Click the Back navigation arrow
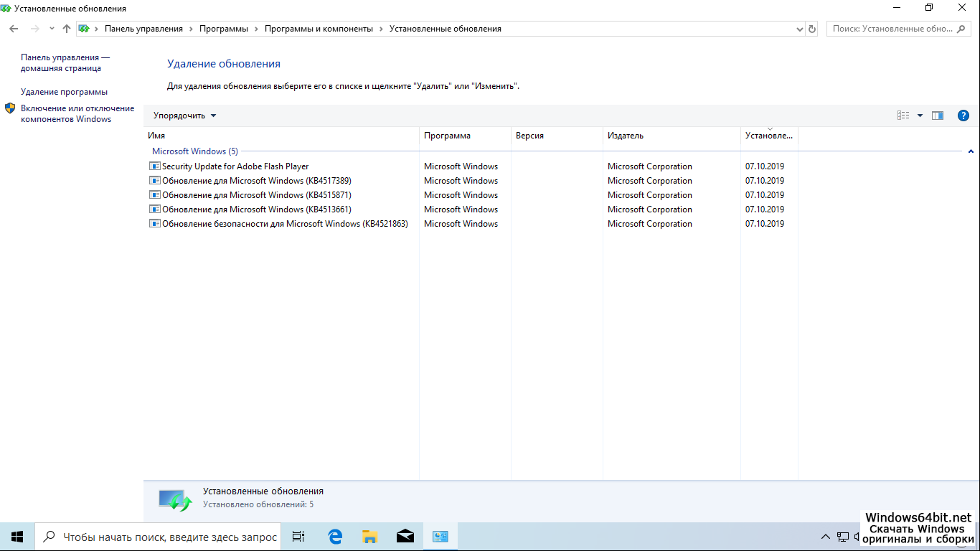Viewport: 980px width, 551px height. tap(14, 29)
